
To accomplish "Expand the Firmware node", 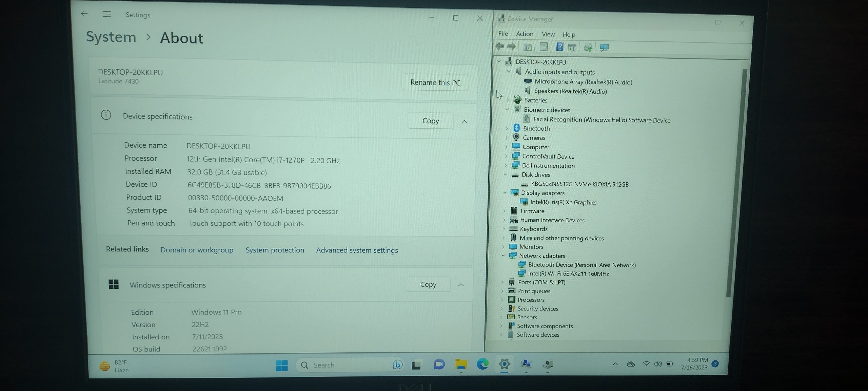I will (505, 211).
